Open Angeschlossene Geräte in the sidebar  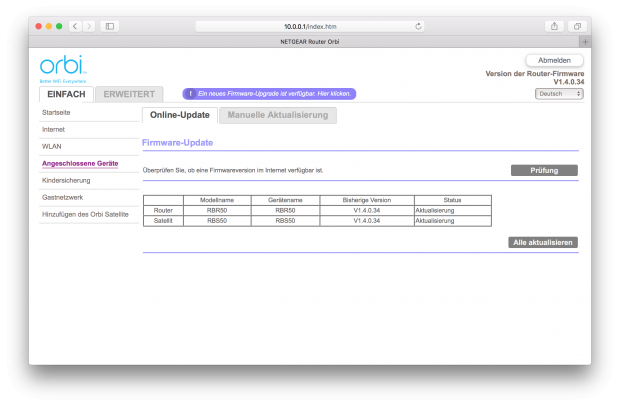coord(80,164)
